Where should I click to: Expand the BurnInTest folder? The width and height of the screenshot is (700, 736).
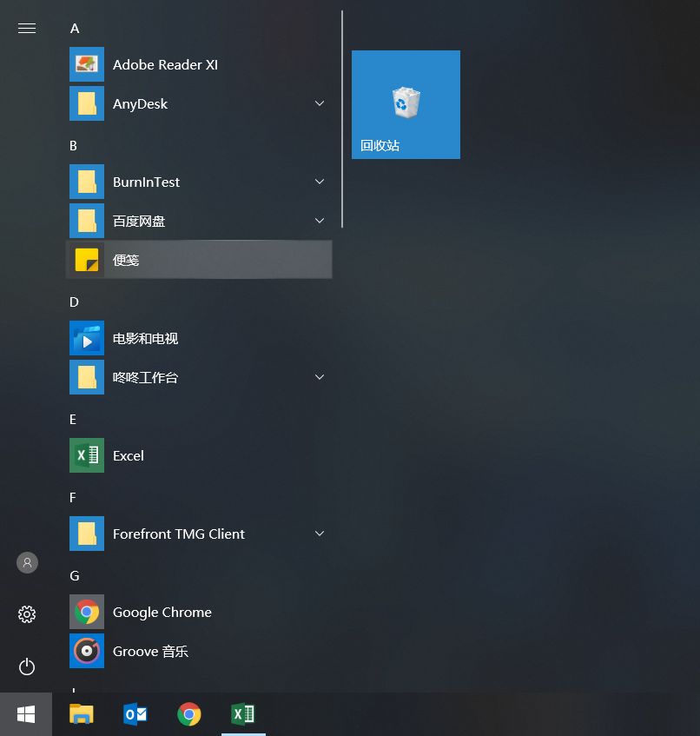(x=320, y=182)
